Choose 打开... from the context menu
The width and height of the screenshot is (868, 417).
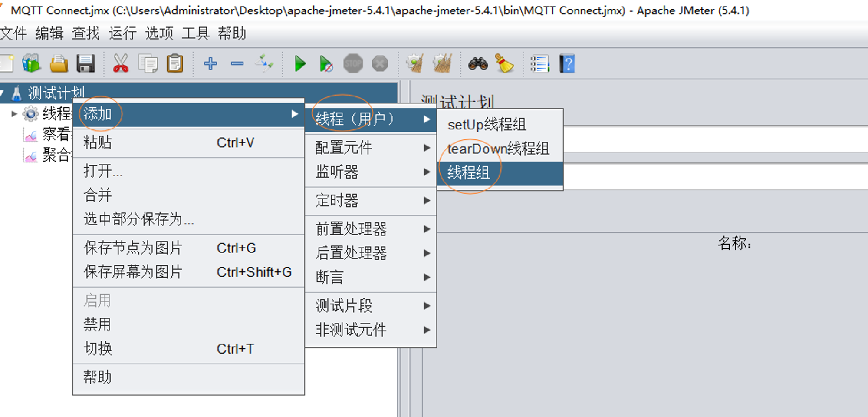(189, 171)
